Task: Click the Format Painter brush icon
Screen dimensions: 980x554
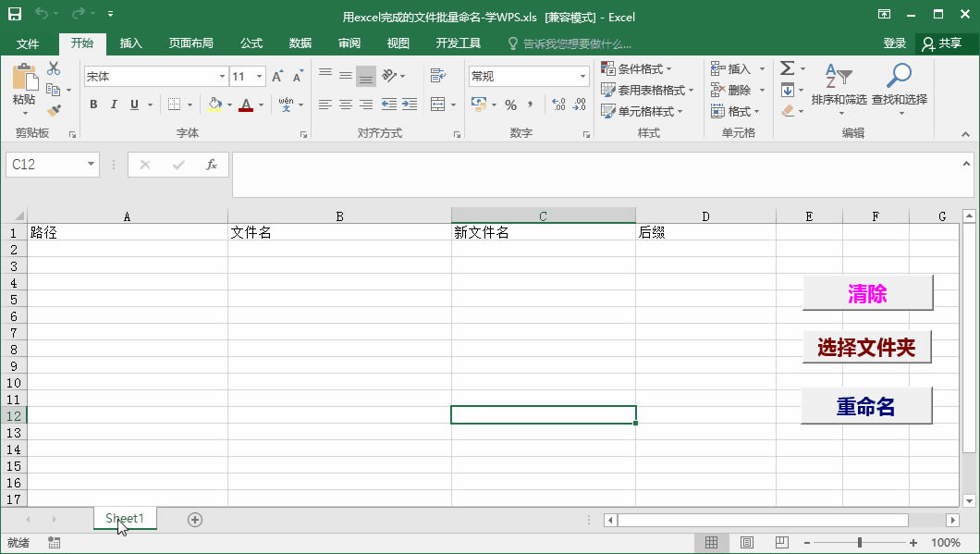Action: (x=55, y=106)
